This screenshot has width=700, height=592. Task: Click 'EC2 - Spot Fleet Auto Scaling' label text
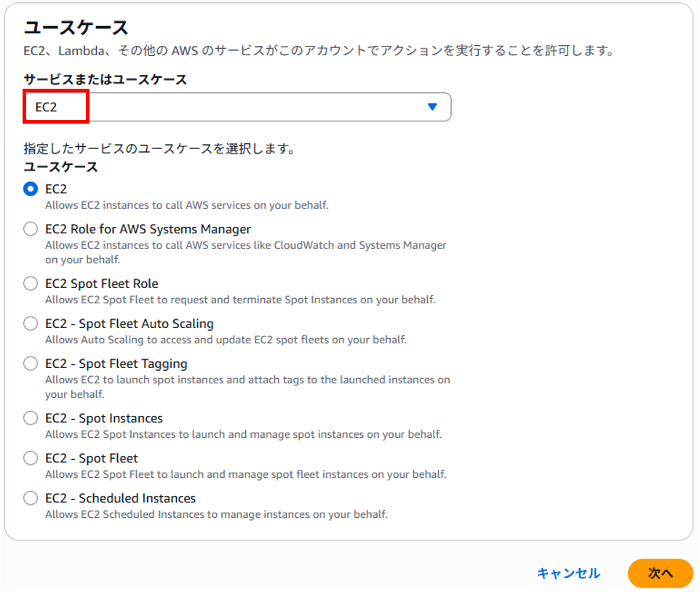point(130,324)
